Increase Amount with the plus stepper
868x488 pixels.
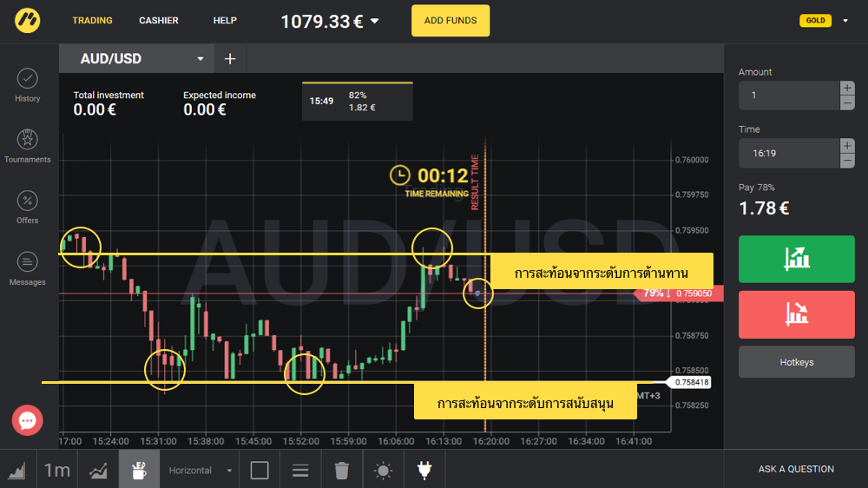click(x=847, y=88)
